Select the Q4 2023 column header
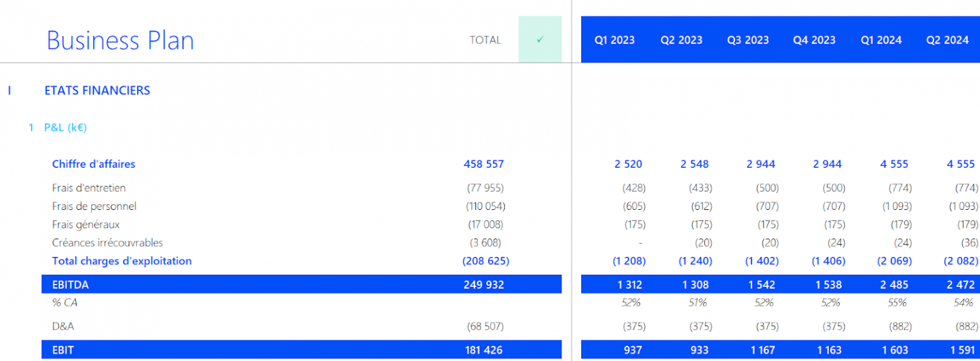 pos(814,40)
